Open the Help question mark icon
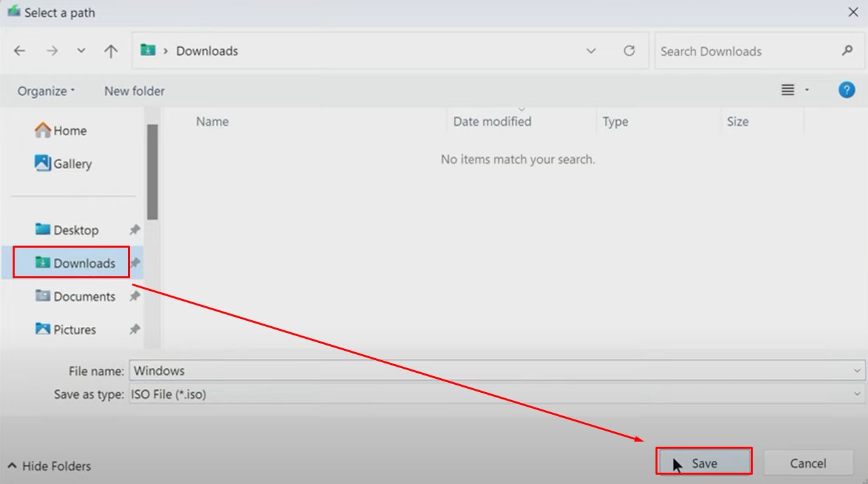This screenshot has width=868, height=484. (846, 91)
